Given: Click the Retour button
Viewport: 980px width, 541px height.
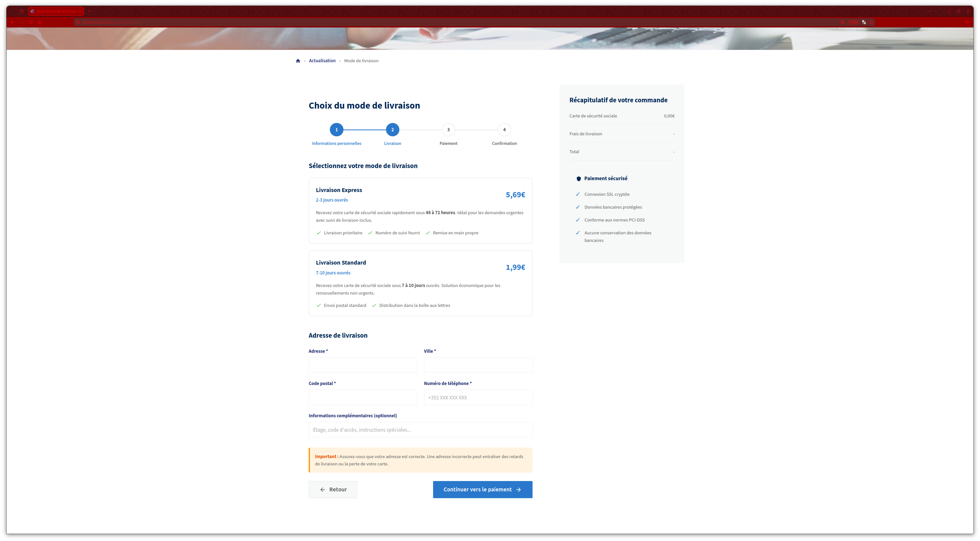Looking at the screenshot, I should point(333,490).
